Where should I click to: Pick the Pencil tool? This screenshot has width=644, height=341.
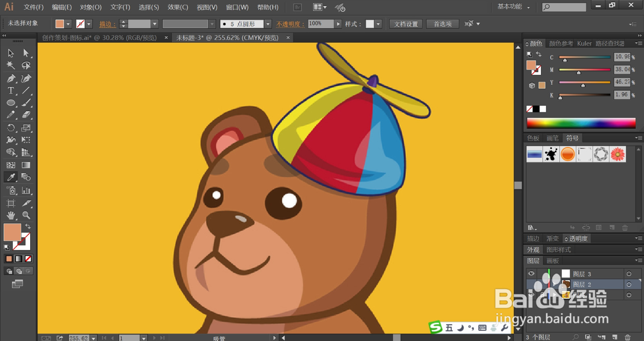pyautogui.click(x=11, y=115)
